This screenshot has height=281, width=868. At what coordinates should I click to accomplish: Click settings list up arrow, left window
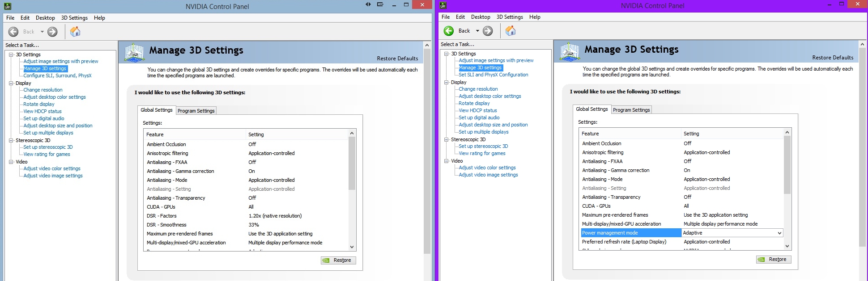pos(352,133)
